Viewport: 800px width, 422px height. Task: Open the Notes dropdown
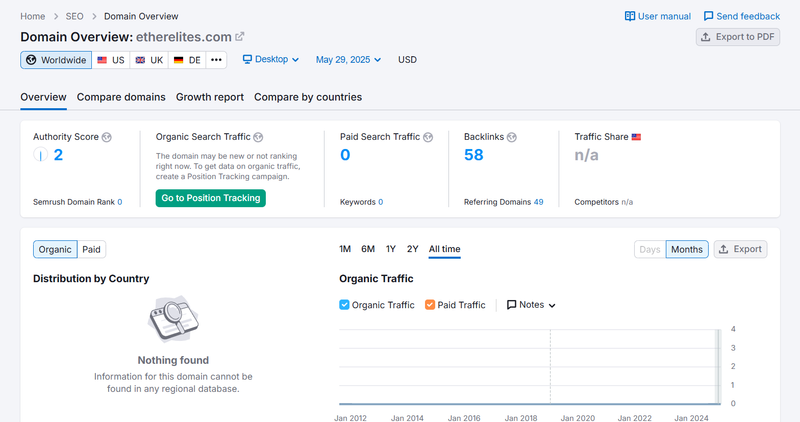[531, 305]
